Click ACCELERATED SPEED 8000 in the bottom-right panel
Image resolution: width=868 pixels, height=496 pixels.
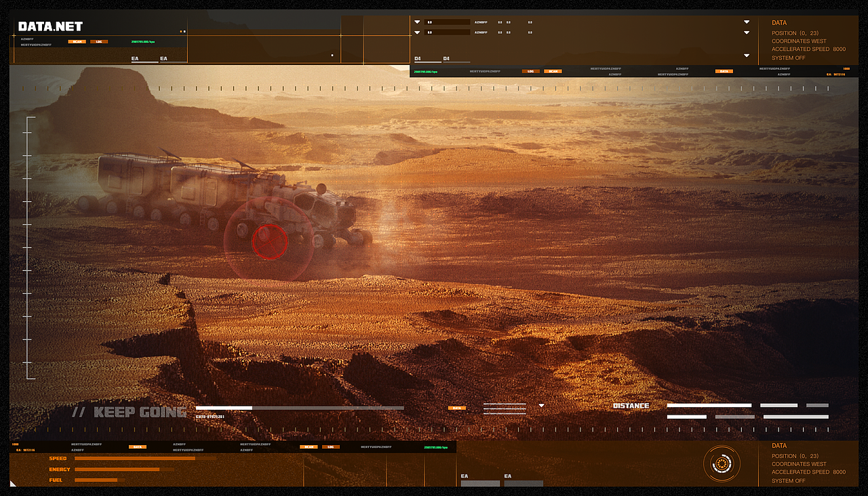(808, 472)
